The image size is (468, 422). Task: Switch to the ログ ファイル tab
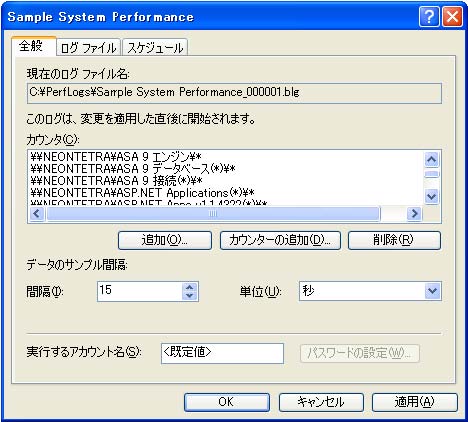pyautogui.click(x=88, y=48)
